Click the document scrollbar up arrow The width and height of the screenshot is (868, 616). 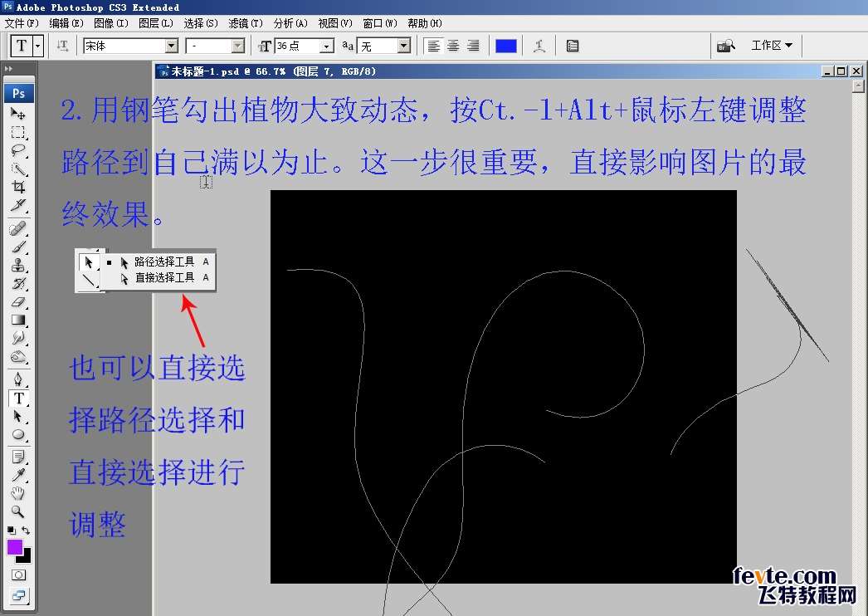click(859, 86)
